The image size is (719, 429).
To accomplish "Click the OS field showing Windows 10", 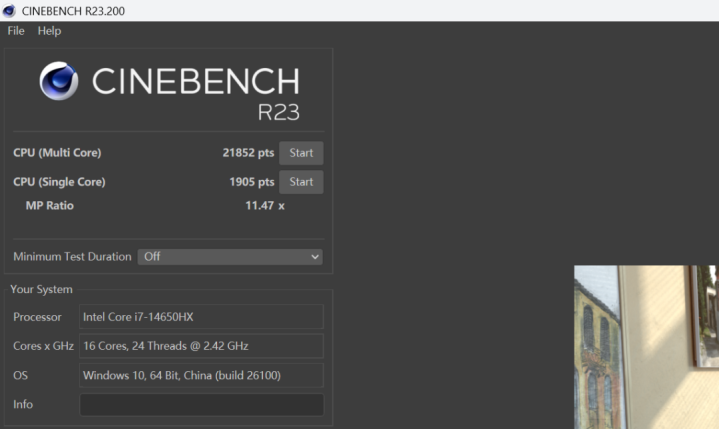I will tap(201, 375).
